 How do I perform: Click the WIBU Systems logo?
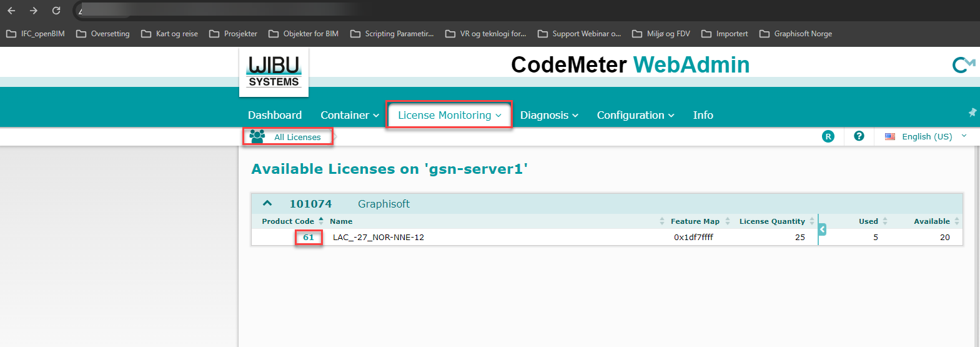274,73
